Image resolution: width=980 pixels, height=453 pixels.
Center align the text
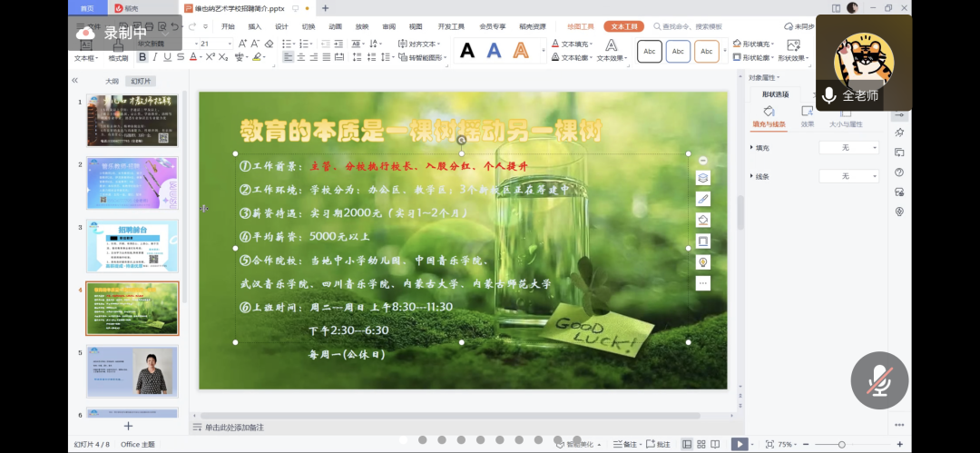click(300, 57)
